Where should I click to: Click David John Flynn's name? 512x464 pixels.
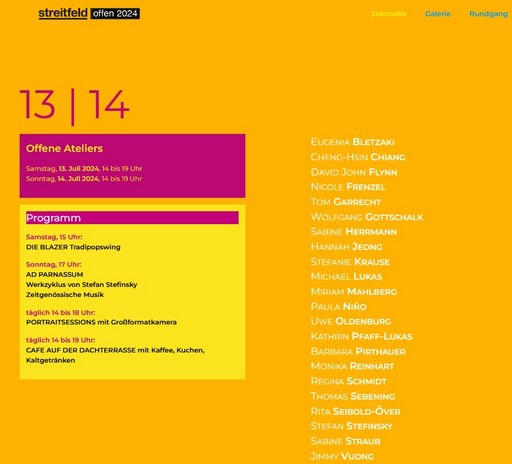click(x=354, y=172)
